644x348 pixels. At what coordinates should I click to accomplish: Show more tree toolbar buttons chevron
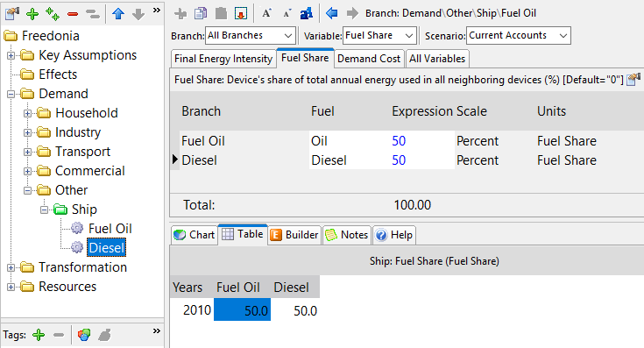(157, 11)
